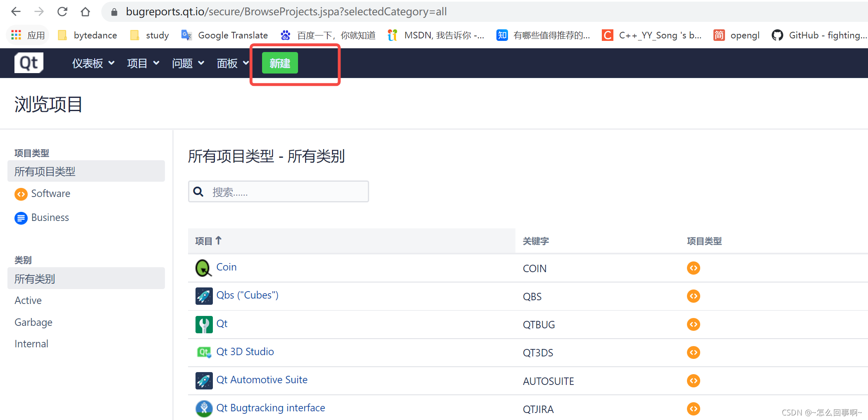The image size is (868, 420).
Task: Click the Qt wrench project icon
Action: click(x=203, y=324)
